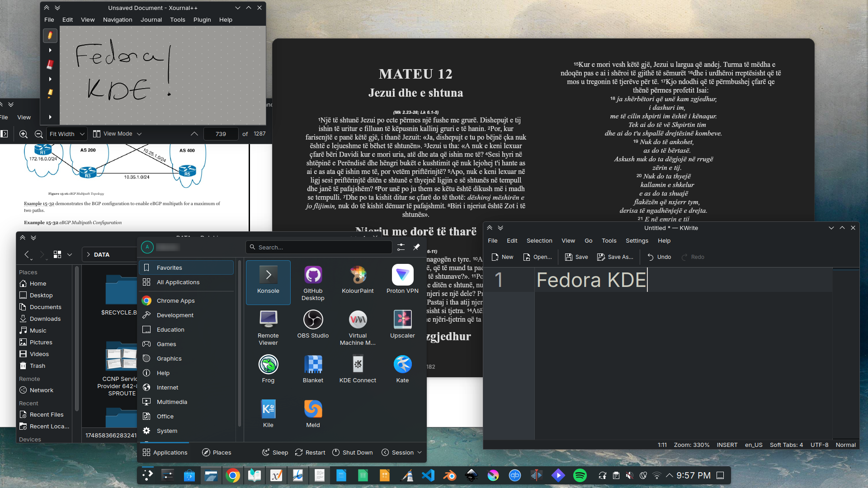Click the launcher Search field
The width and height of the screenshot is (868, 488).
pos(319,248)
